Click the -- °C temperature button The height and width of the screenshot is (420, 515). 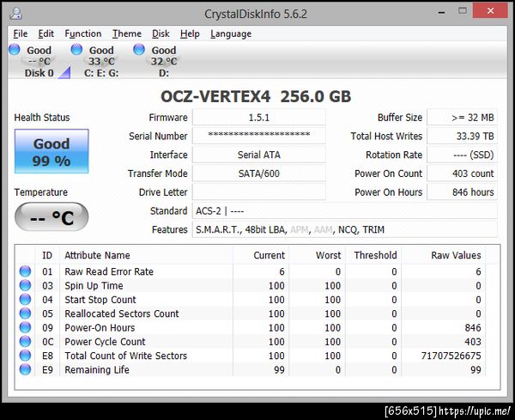pos(51,217)
